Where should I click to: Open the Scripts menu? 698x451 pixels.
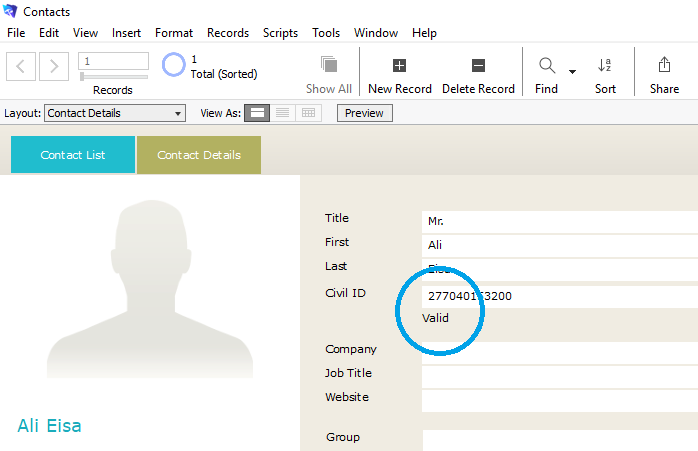point(280,33)
